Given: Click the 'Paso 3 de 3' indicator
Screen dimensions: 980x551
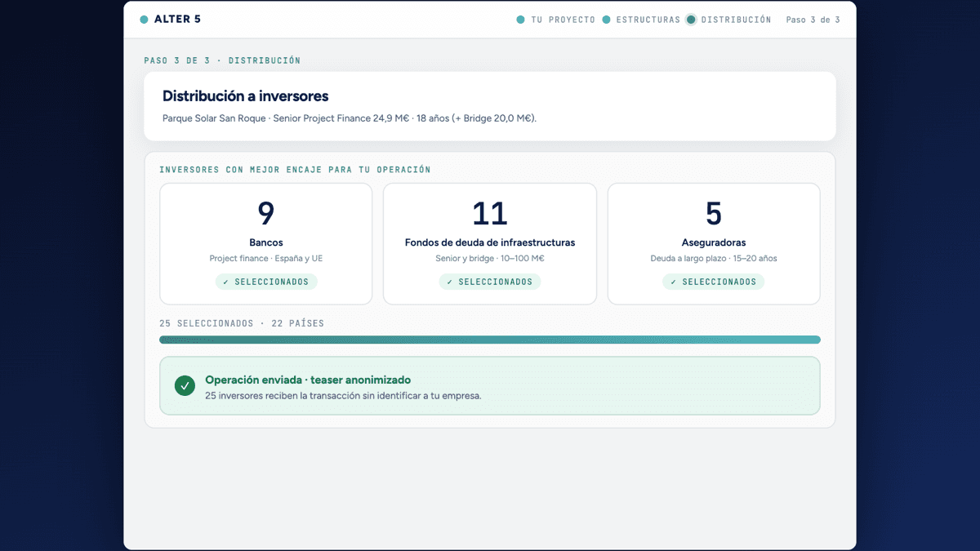Looking at the screenshot, I should coord(813,20).
